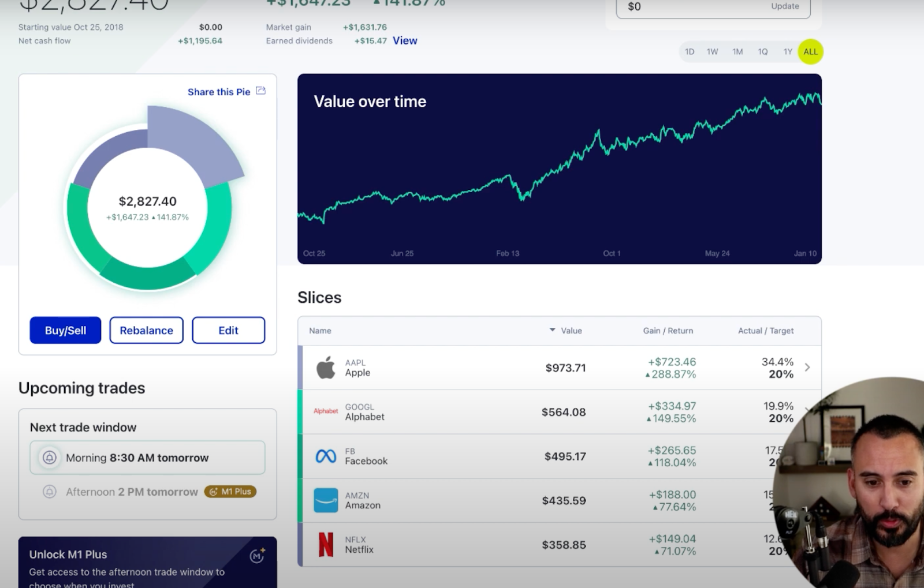Click Apple's gain +$723.46

pyautogui.click(x=672, y=362)
